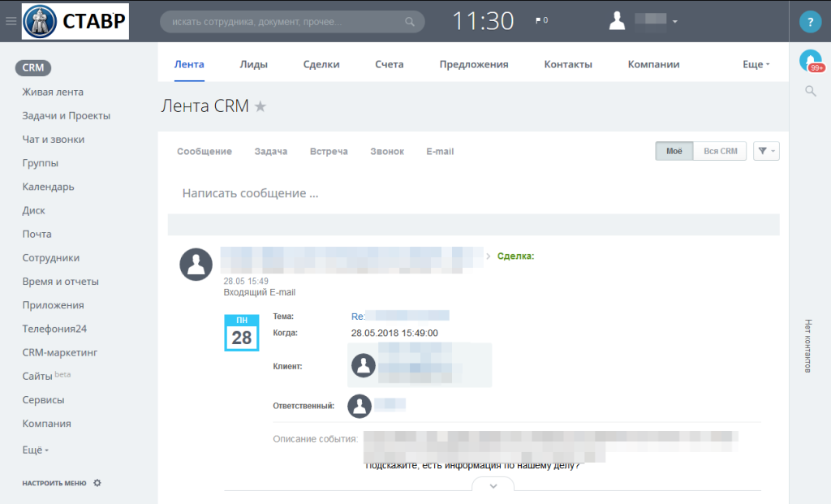This screenshot has width=831, height=504.
Task: Add Лента CRM to favorites star
Action: pyautogui.click(x=260, y=106)
